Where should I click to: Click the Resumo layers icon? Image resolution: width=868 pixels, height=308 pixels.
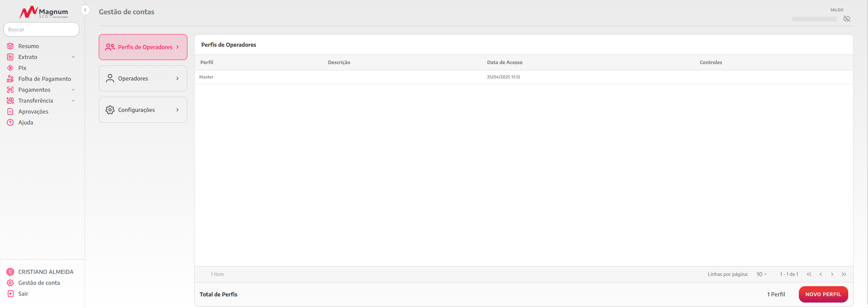pyautogui.click(x=10, y=46)
